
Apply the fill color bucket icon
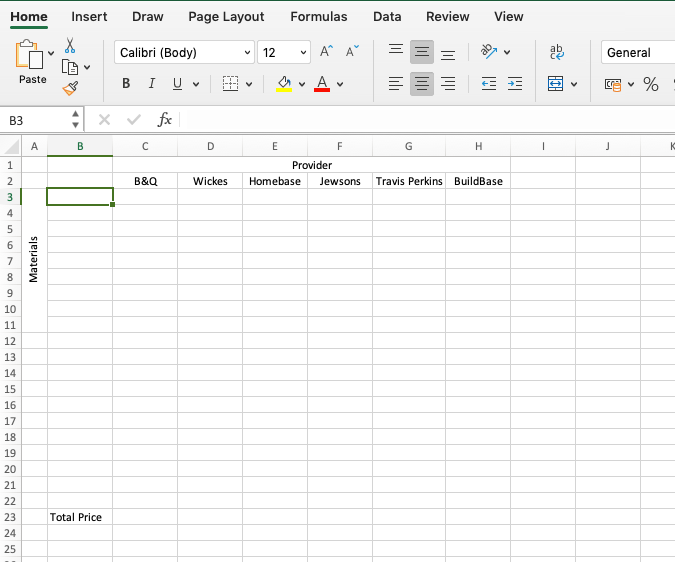pyautogui.click(x=284, y=83)
